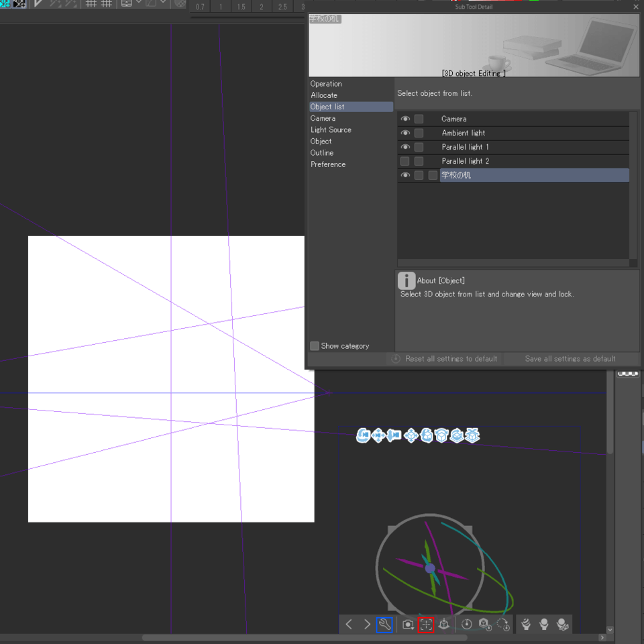Click the reset model scale icon

[467, 625]
